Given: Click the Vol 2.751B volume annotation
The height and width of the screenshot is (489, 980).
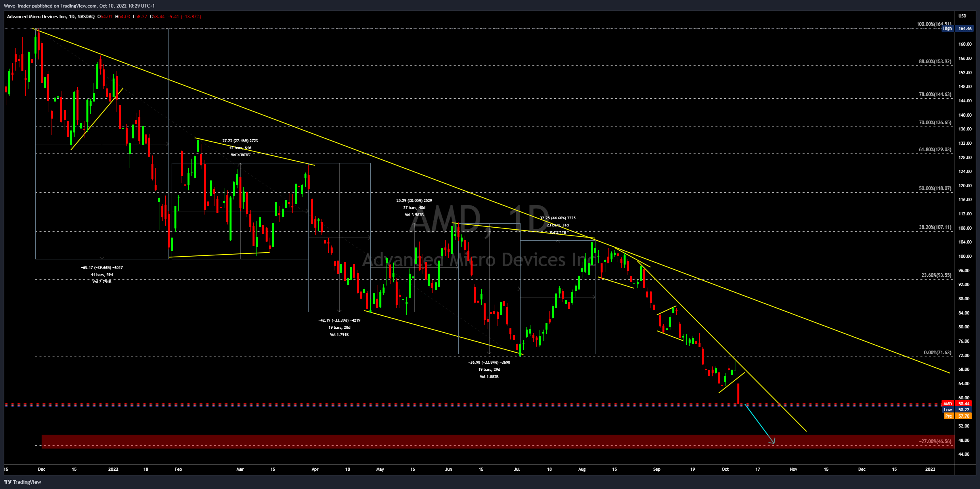Looking at the screenshot, I should pyautogui.click(x=102, y=282).
